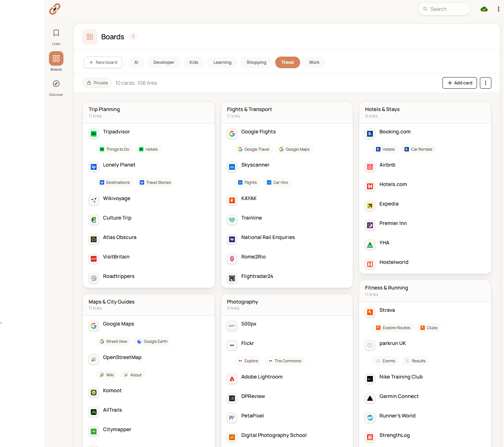
Task: Click the Travel Stories sublink
Action: tap(155, 182)
